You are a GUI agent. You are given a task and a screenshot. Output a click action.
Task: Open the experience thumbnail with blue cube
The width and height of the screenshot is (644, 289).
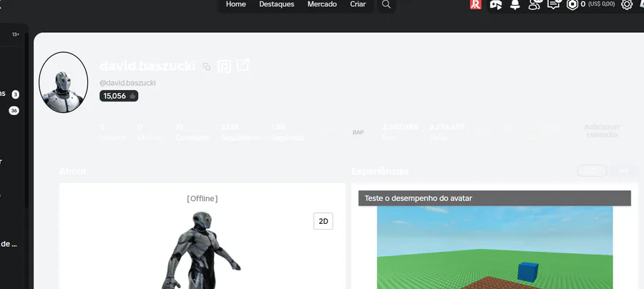click(x=495, y=248)
